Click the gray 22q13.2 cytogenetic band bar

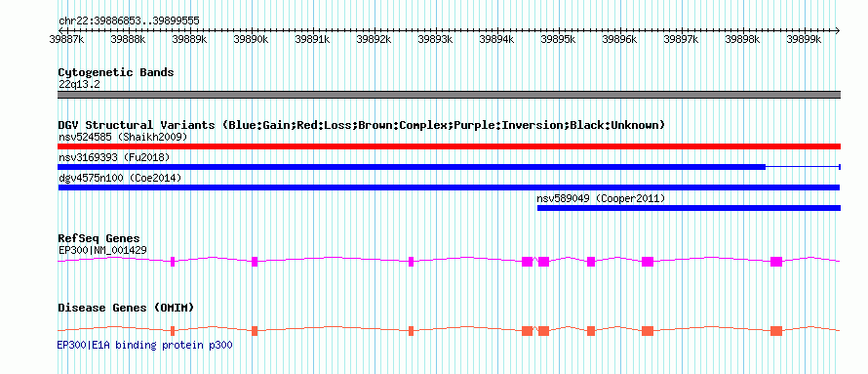click(449, 95)
